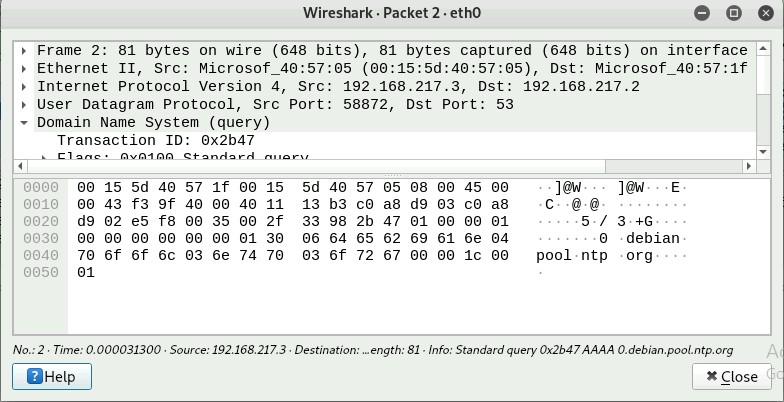Click the 'debian' ASCII text in hex dump
The image size is (784, 402).
(652, 238)
